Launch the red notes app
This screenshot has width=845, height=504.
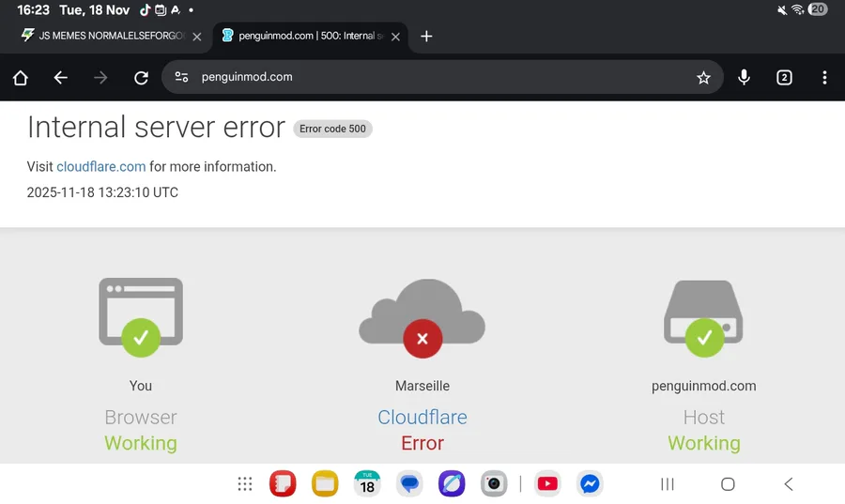coord(283,483)
